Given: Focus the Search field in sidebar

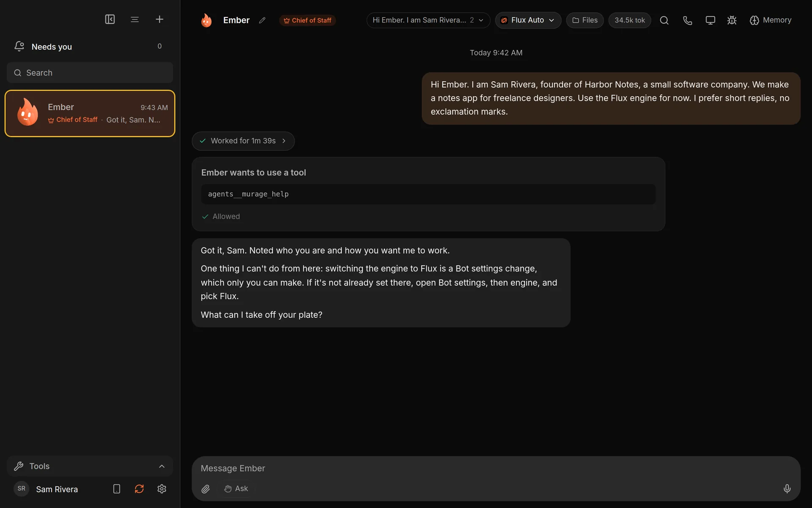Looking at the screenshot, I should (90, 73).
